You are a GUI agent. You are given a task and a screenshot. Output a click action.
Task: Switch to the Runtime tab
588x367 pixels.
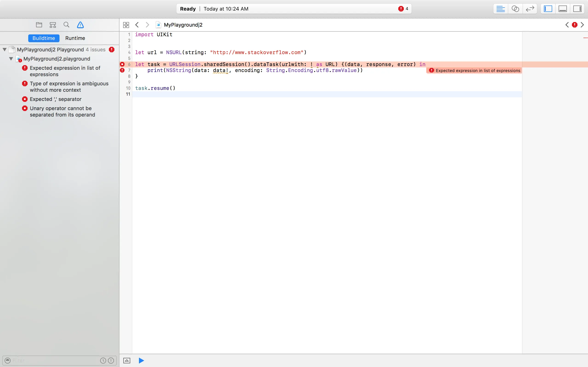click(75, 38)
